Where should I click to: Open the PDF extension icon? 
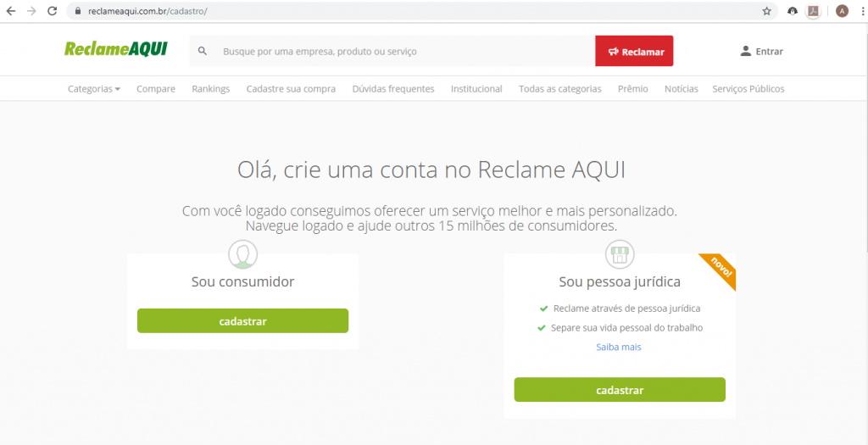[x=813, y=11]
